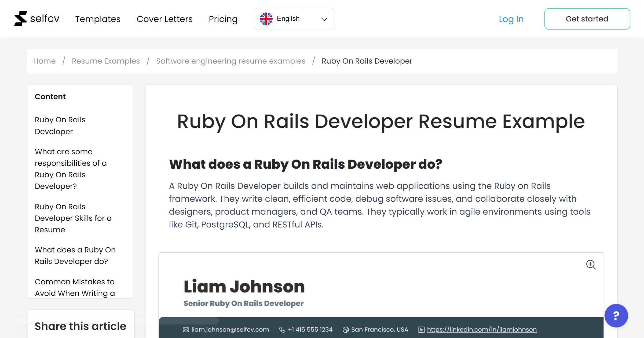Screen dimensions: 644x338
Task: Click the Share this article heading
Action: coord(80,326)
